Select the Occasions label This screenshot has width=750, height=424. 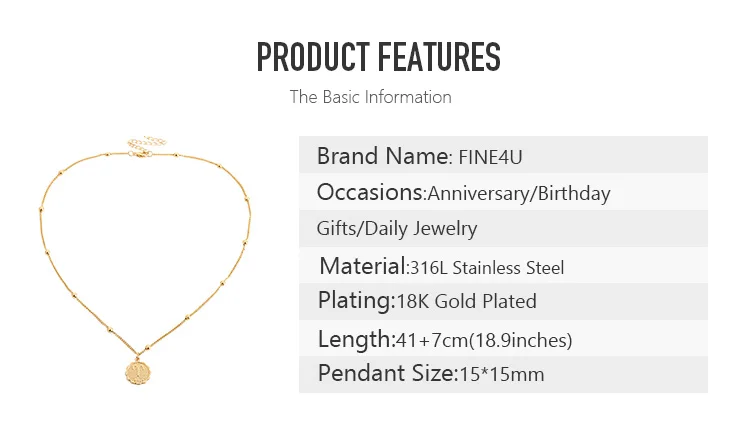point(371,192)
